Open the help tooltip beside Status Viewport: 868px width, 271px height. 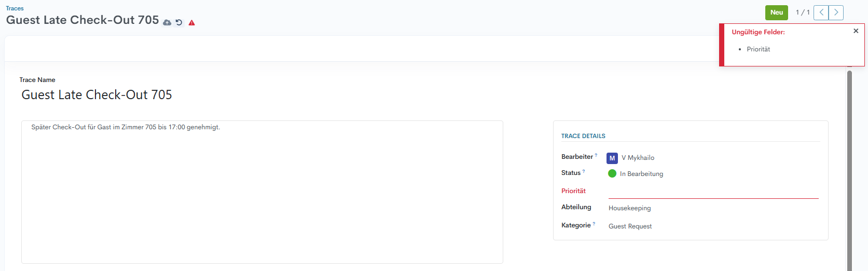(584, 171)
